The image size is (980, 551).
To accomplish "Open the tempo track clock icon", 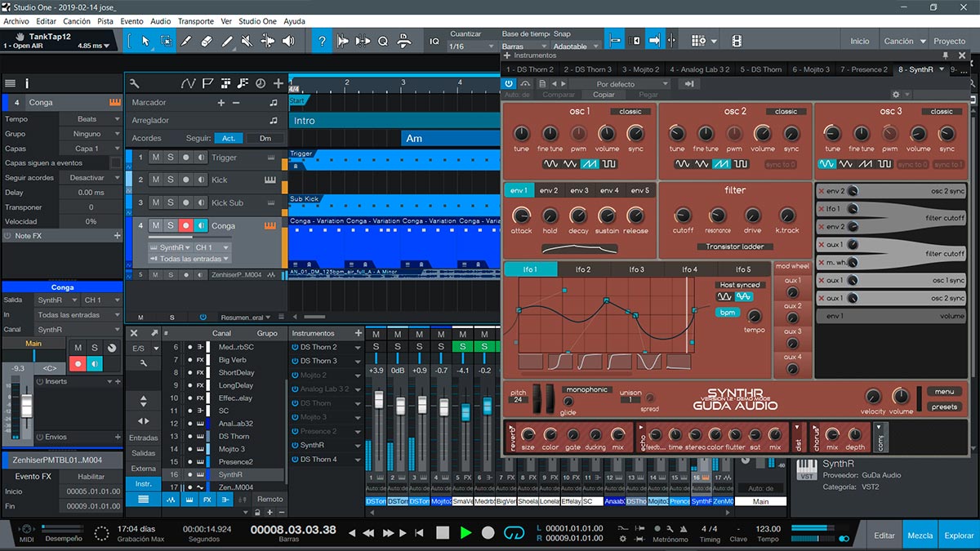I will [261, 83].
